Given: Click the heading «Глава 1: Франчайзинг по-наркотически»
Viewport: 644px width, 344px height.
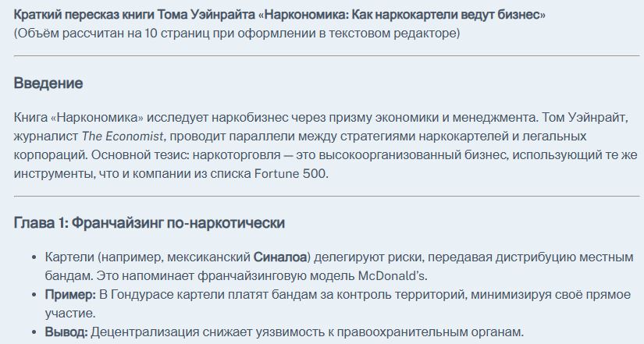Looking at the screenshot, I should coord(149,223).
